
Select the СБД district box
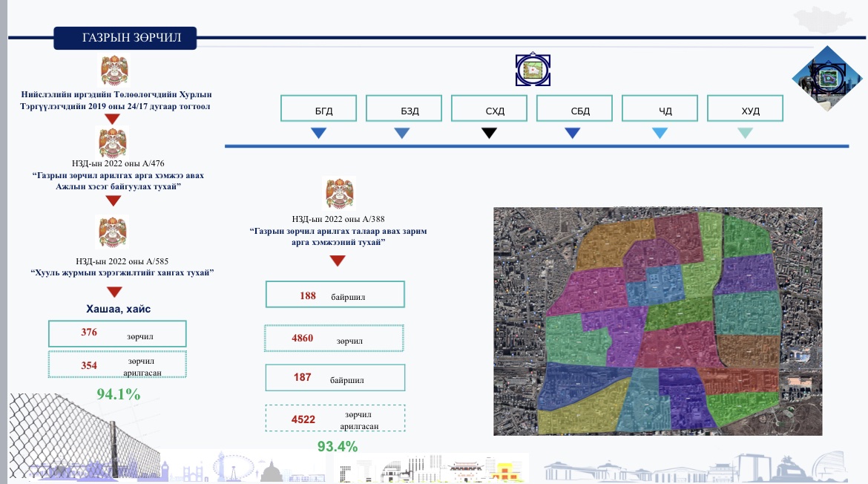point(576,108)
